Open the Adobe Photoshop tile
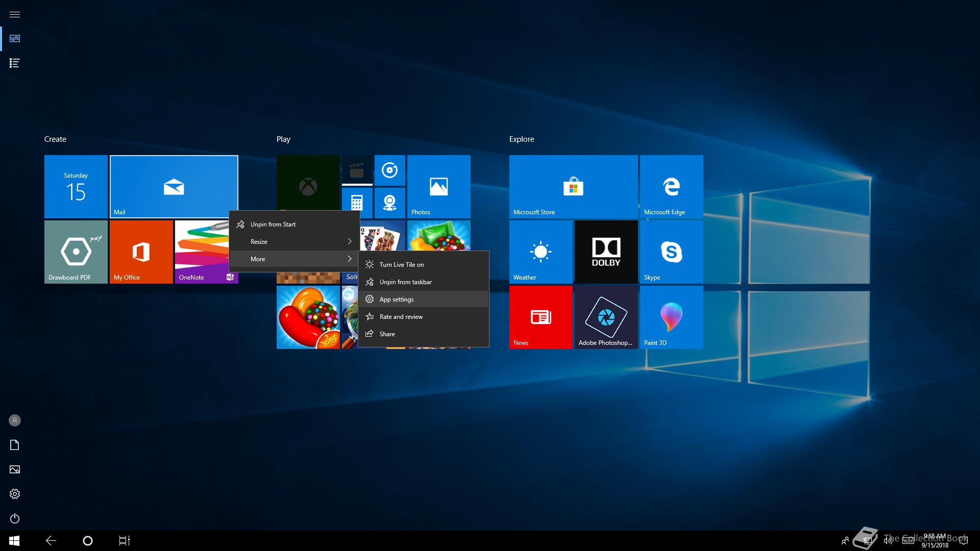Image resolution: width=980 pixels, height=551 pixels. (x=606, y=317)
